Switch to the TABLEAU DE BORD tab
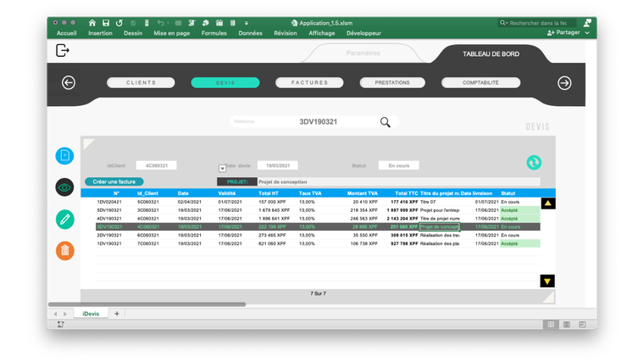 click(491, 53)
